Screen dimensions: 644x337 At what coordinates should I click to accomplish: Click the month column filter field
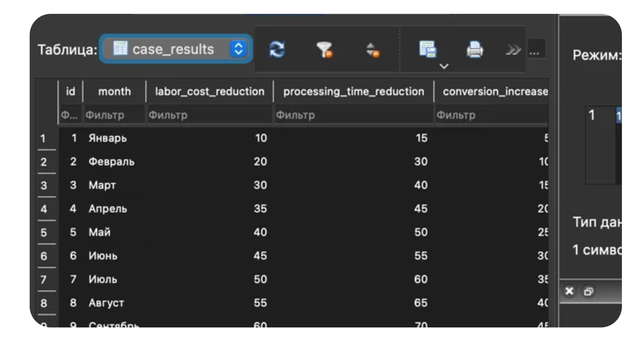tap(114, 115)
